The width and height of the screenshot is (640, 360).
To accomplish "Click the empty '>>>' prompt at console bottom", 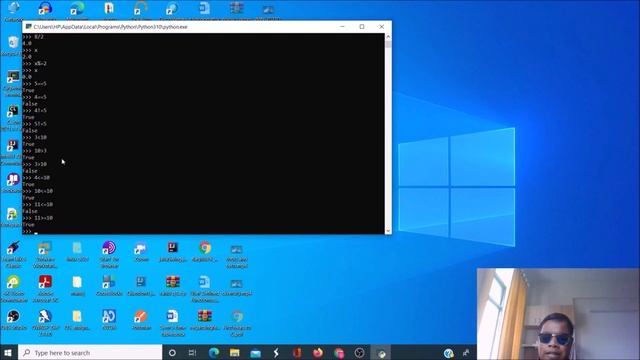I will (x=27, y=231).
